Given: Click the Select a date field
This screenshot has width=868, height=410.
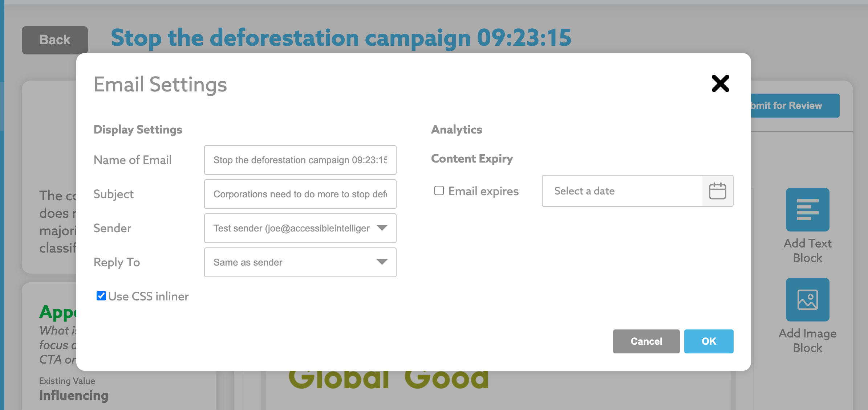Looking at the screenshot, I should point(622,191).
